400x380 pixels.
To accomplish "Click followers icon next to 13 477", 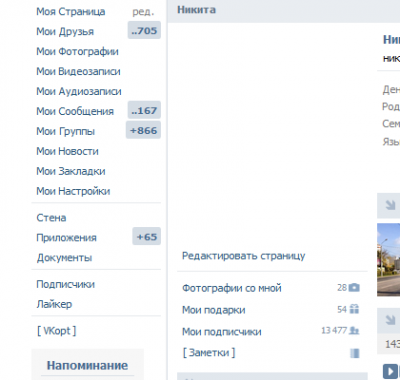I will click(x=354, y=331).
